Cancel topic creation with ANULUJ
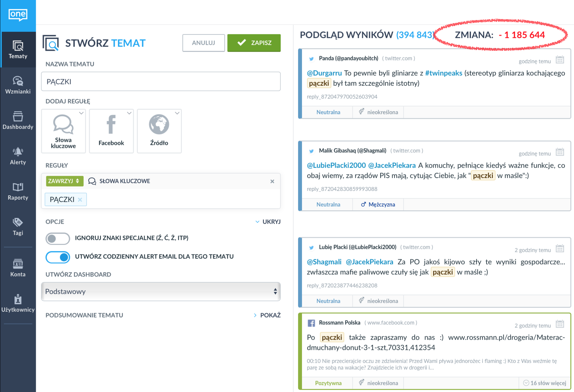Viewport: 574px width, 392px height. pos(203,43)
